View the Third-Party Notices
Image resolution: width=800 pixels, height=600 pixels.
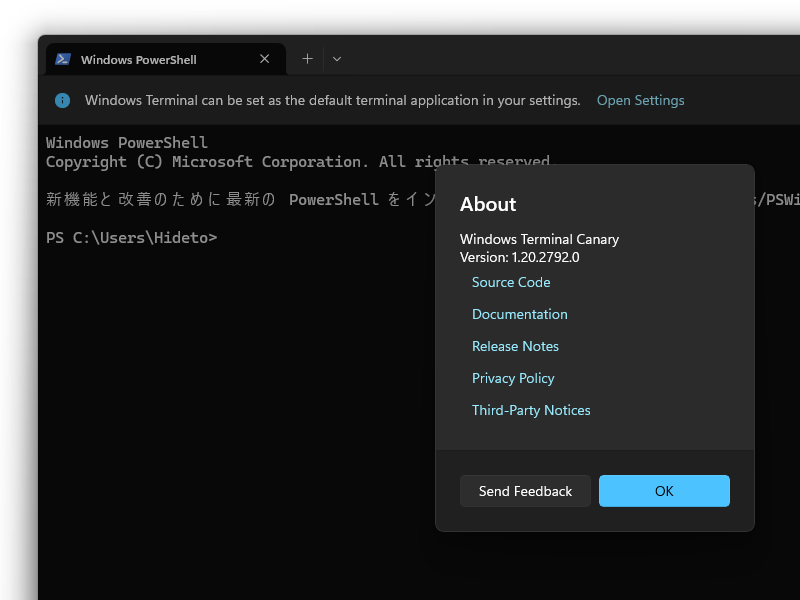click(531, 410)
